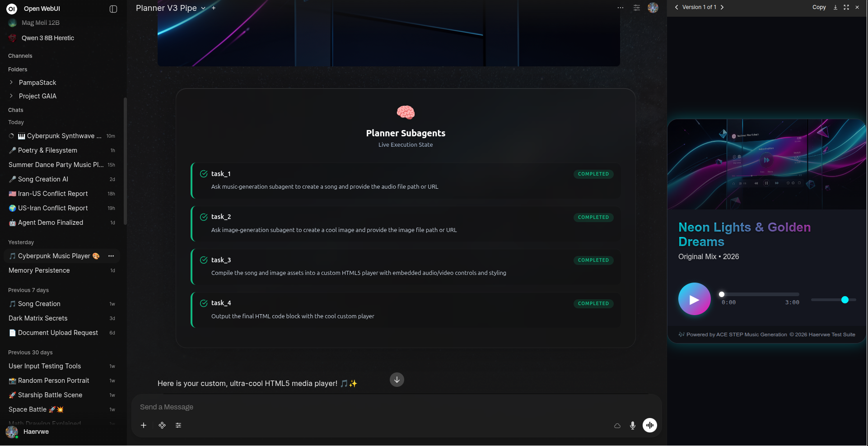Toggle fullscreen for the artifact preview
Viewport: 868px width, 446px height.
point(846,7)
